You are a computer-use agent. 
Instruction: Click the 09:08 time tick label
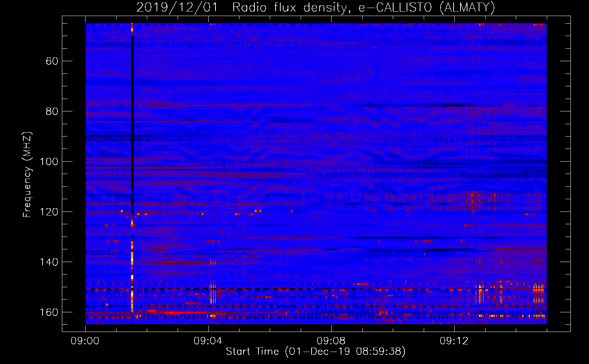[331, 341]
